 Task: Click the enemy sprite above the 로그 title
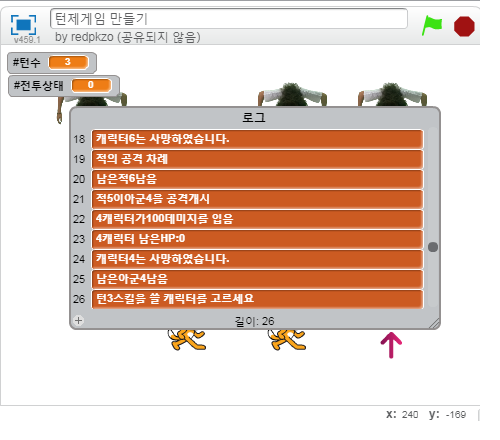pyautogui.click(x=292, y=94)
